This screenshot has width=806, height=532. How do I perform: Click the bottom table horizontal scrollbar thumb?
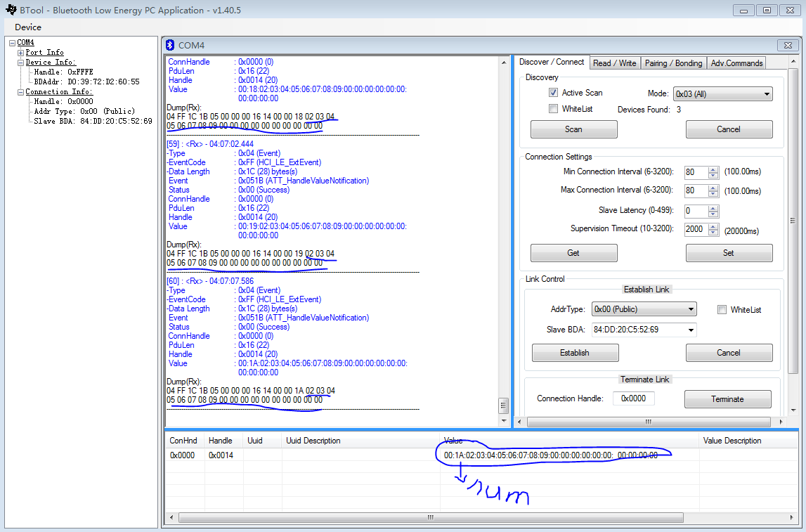pyautogui.click(x=431, y=517)
